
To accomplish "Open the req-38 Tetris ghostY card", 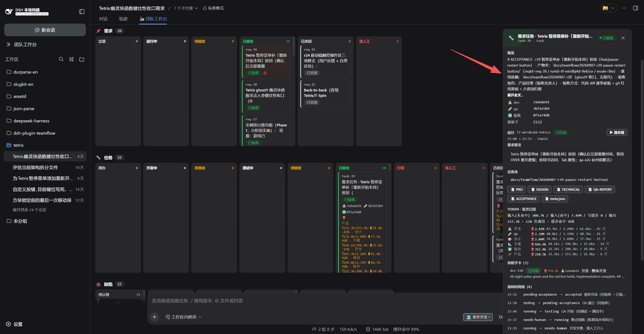I will tap(266, 96).
